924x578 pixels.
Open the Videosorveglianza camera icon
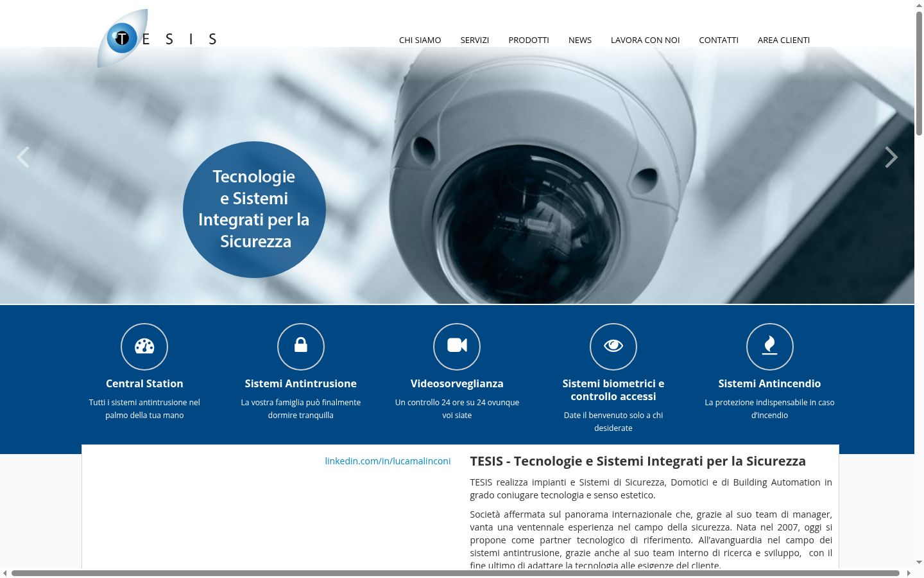457,347
